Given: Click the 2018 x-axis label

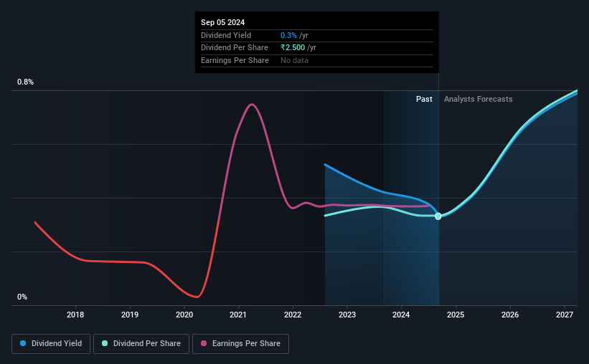Looking at the screenshot, I should pyautogui.click(x=75, y=315).
